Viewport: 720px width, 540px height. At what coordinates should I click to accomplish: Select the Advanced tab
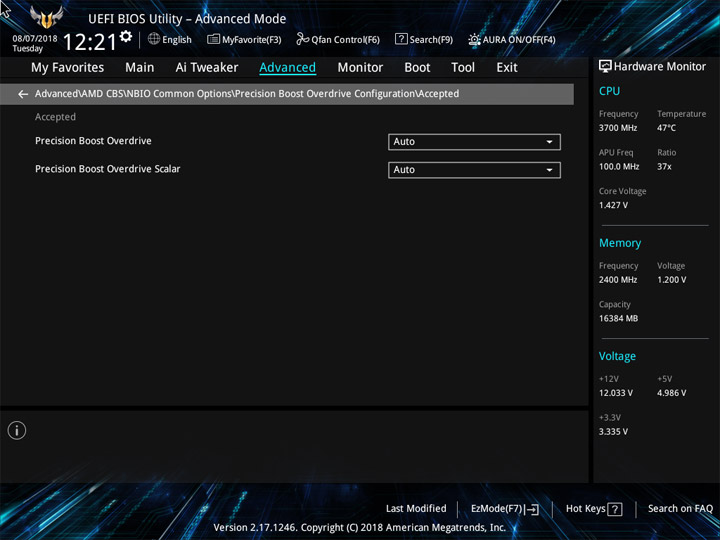[287, 68]
